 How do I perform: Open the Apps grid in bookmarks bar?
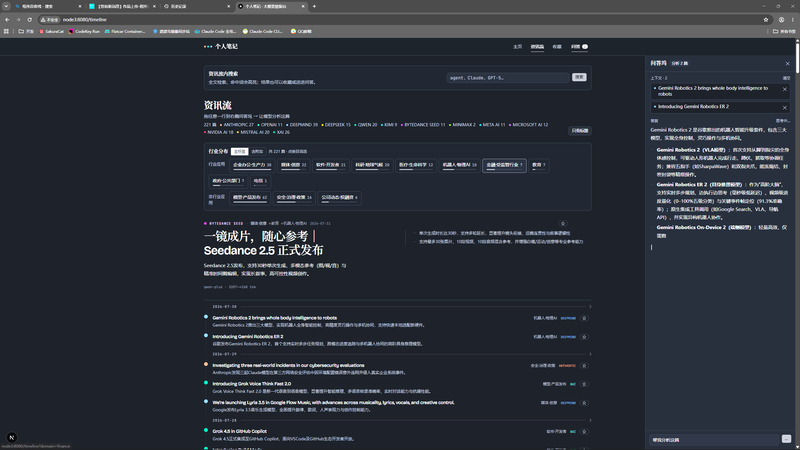(x=6, y=31)
